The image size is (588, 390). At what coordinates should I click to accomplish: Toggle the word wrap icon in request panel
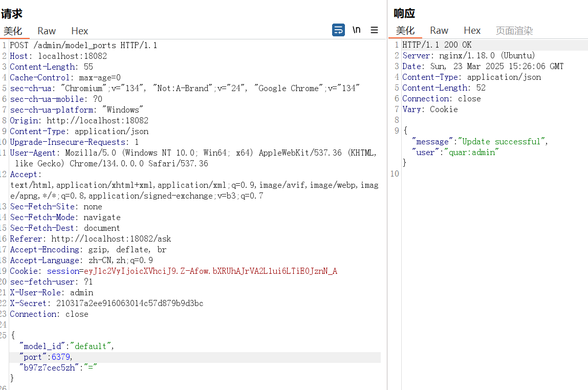point(338,30)
